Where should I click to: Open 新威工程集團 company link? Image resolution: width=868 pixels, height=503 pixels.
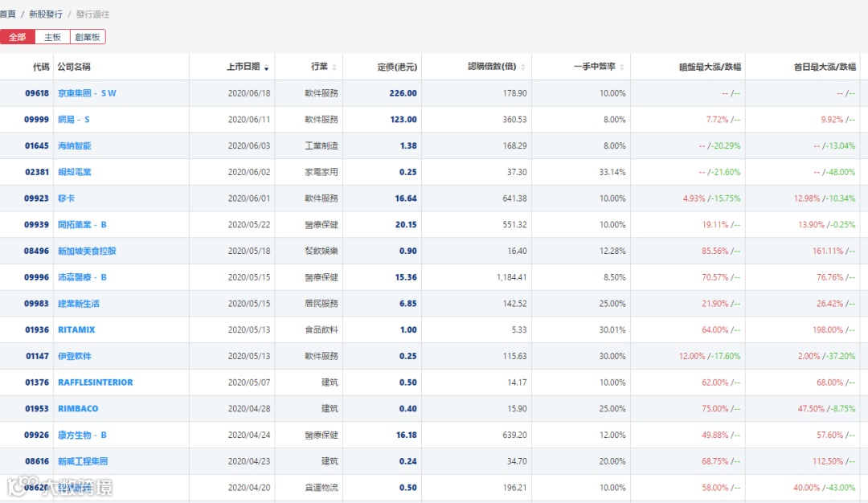tap(83, 461)
